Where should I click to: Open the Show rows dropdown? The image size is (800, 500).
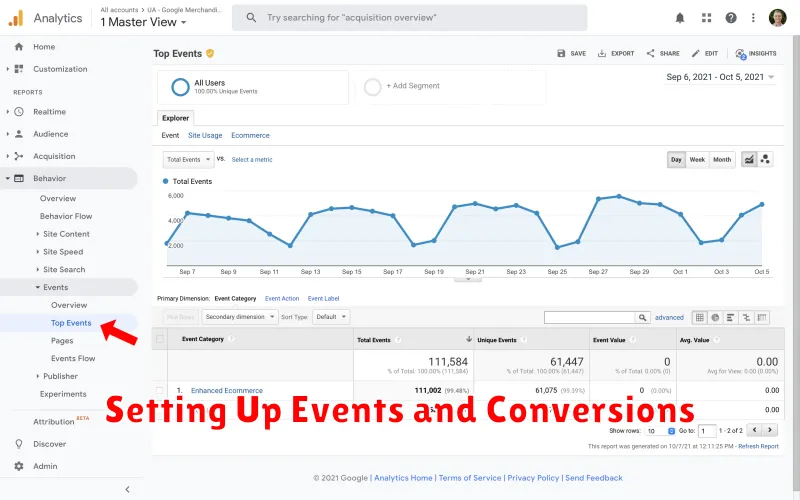click(x=660, y=431)
